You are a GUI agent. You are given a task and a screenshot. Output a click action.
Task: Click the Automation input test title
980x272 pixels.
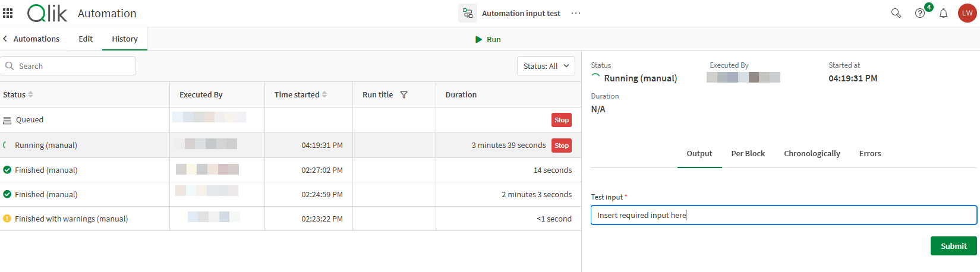(521, 13)
